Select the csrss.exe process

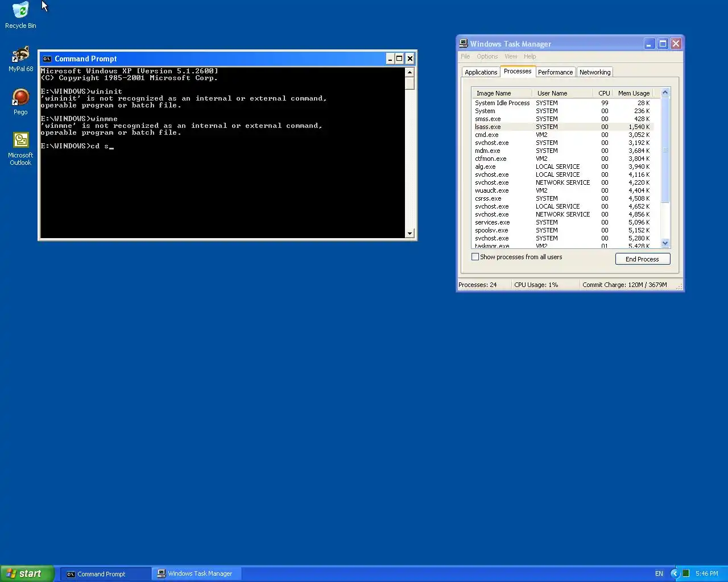(562, 198)
